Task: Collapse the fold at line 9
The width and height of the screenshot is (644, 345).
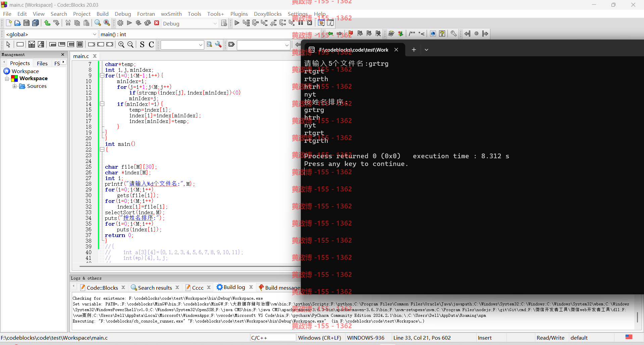Action: click(x=102, y=75)
